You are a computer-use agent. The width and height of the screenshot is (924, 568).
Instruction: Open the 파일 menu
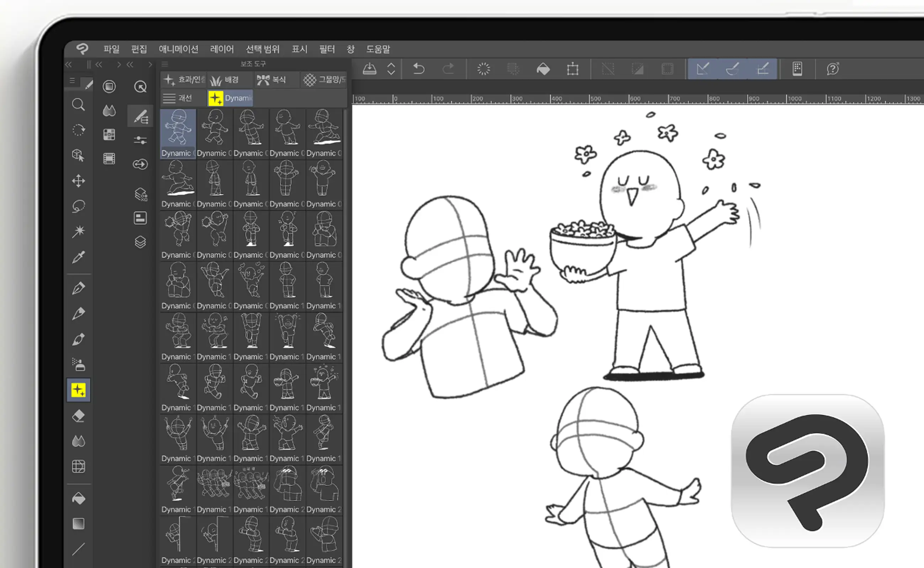click(x=111, y=49)
